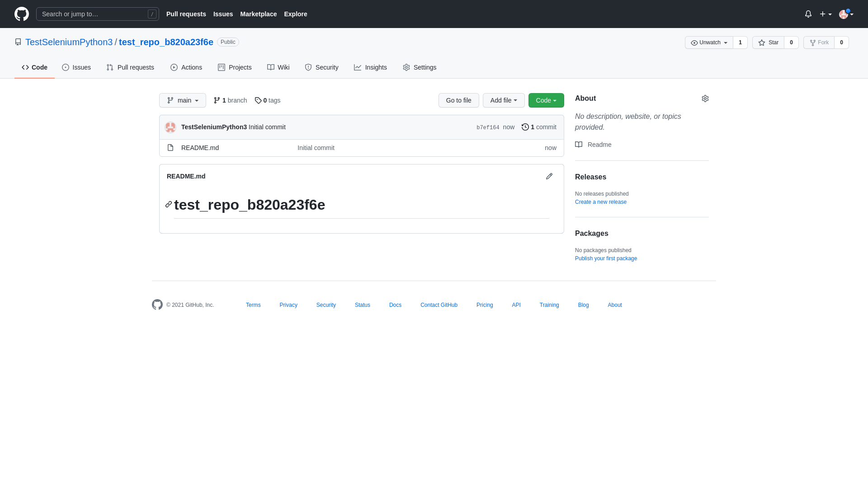Click the slash shortcut key icon
Viewport: 868px width, 488px height.
152,14
